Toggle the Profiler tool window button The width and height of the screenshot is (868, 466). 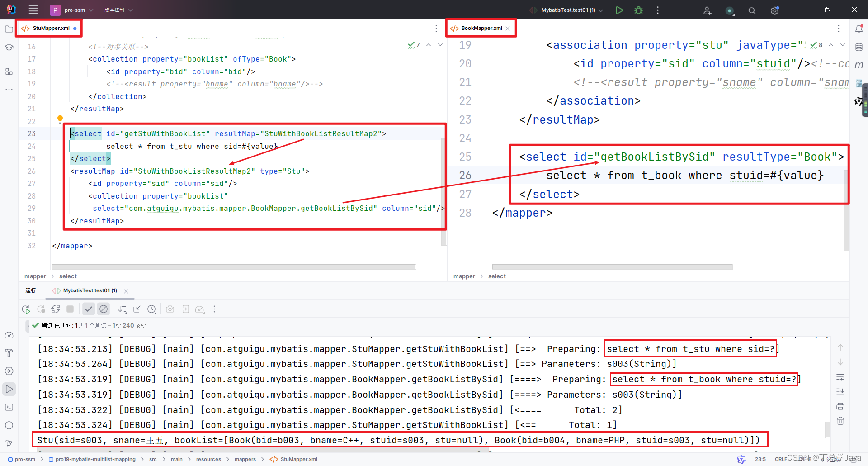click(9, 335)
